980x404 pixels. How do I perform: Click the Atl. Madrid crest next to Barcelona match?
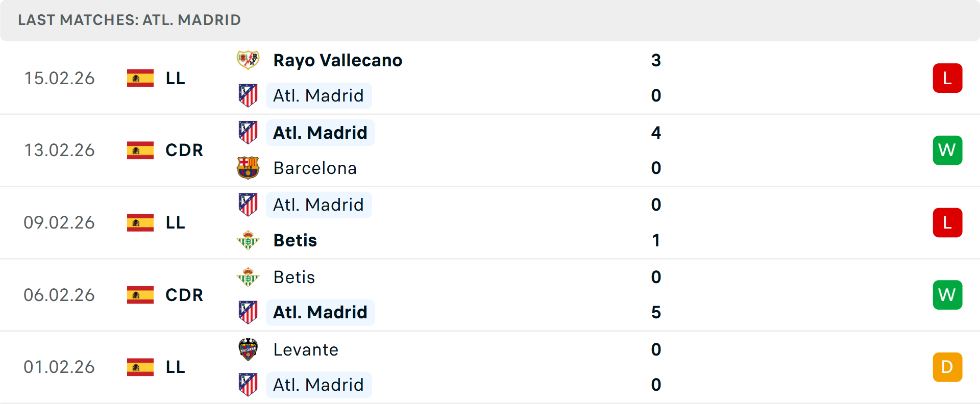click(x=249, y=132)
